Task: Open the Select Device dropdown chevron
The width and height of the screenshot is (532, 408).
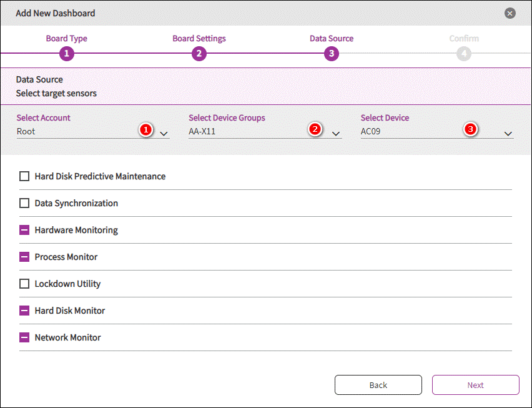Action: (508, 134)
